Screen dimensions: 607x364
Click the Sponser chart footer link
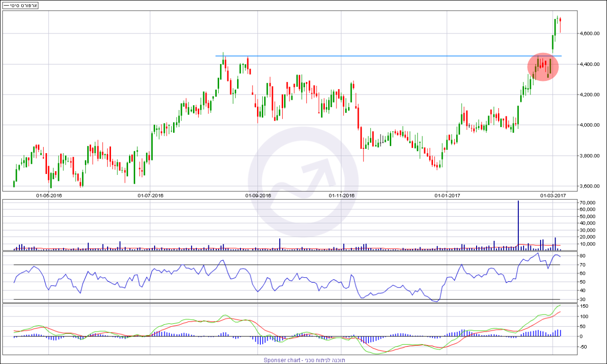[x=303, y=360]
